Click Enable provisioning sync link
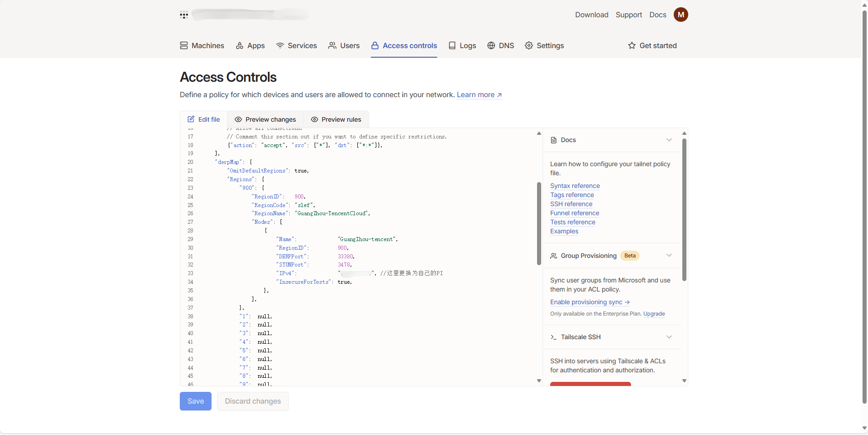 590,302
